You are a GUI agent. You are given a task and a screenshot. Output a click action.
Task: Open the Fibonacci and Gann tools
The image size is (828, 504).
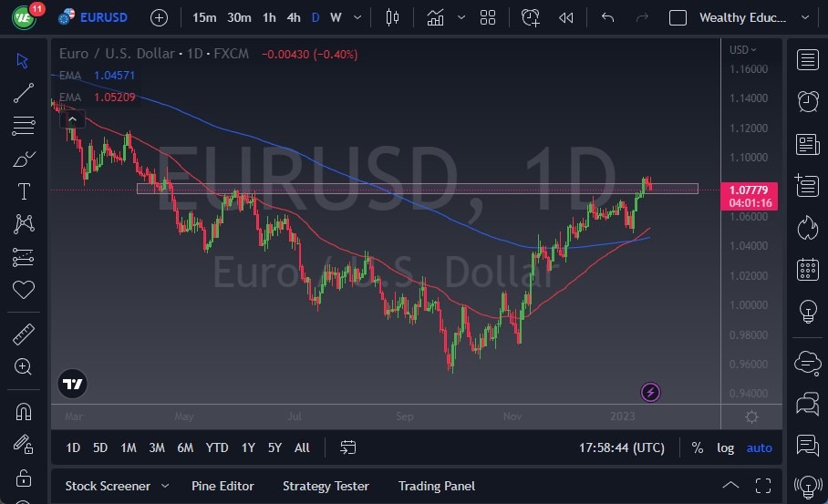tap(23, 126)
